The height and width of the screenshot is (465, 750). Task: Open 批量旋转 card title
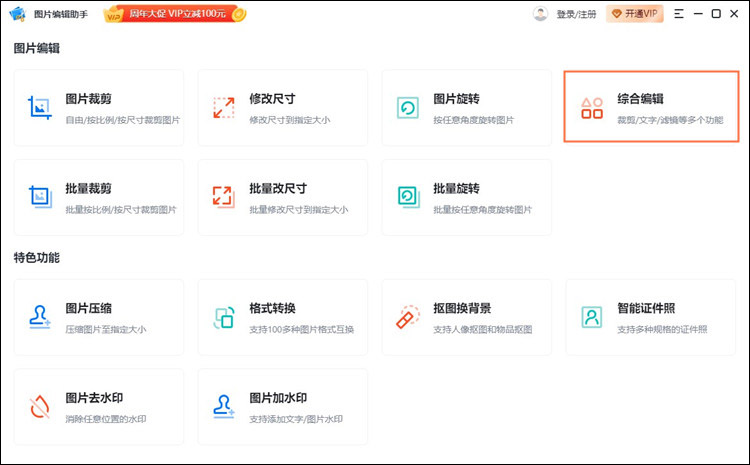[456, 188]
